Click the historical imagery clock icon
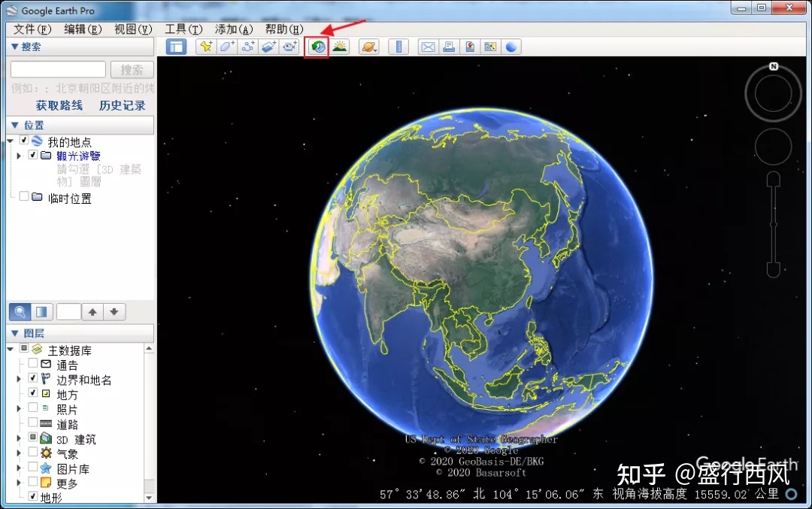812x509 pixels. tap(317, 47)
